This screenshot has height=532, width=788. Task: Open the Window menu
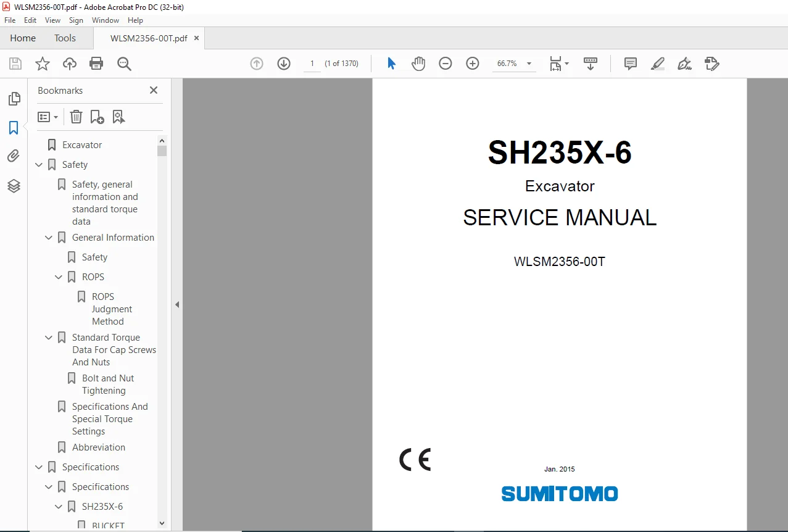click(106, 20)
